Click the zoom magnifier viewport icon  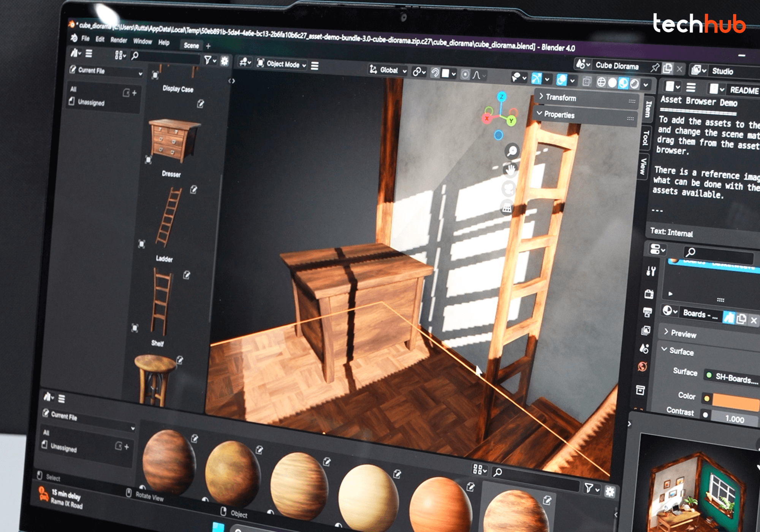[x=512, y=151]
